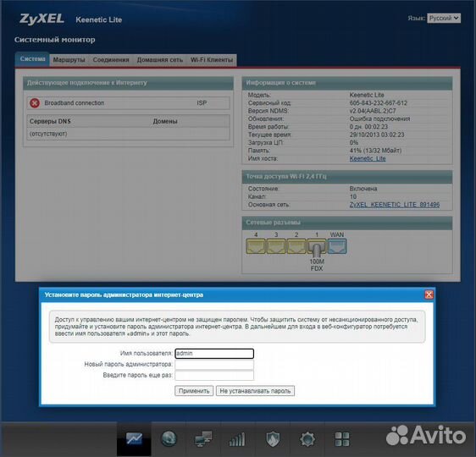Click LAN port 4 icon
This screenshot has width=476, height=457.
pyautogui.click(x=256, y=246)
